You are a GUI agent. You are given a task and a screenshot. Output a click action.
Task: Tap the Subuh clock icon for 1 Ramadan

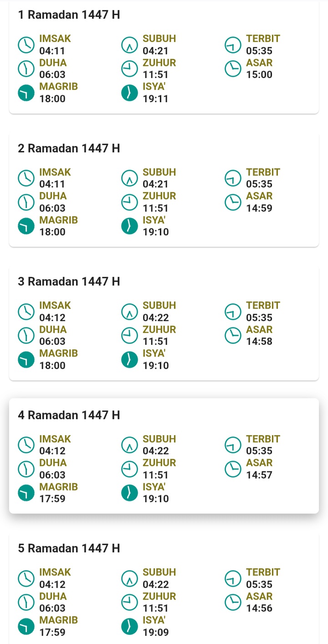click(129, 45)
